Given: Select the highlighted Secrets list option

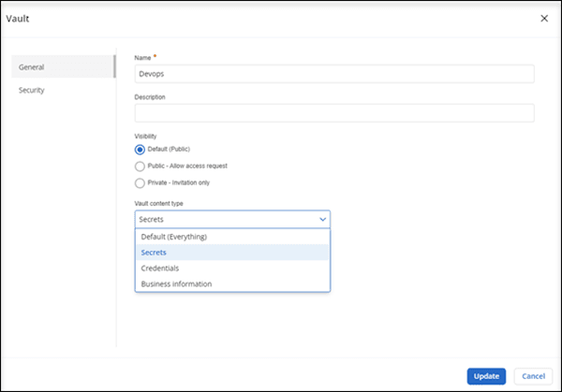Looking at the screenshot, I should click(154, 253).
